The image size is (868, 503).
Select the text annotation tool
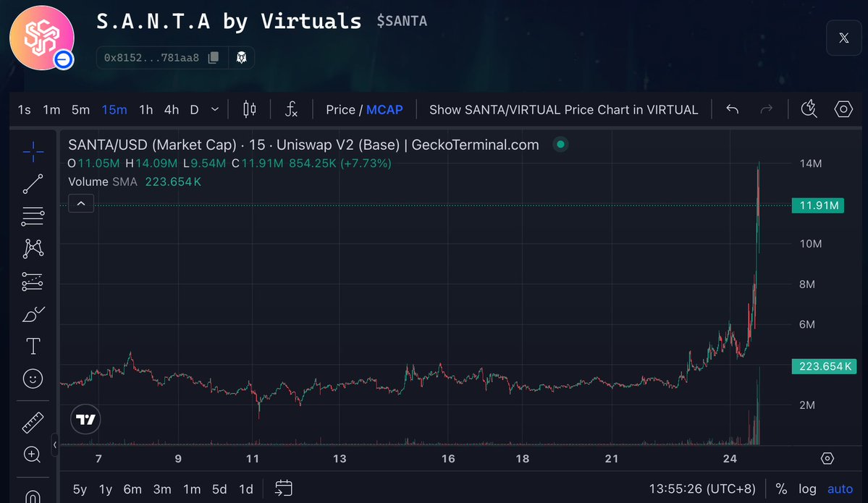point(33,346)
